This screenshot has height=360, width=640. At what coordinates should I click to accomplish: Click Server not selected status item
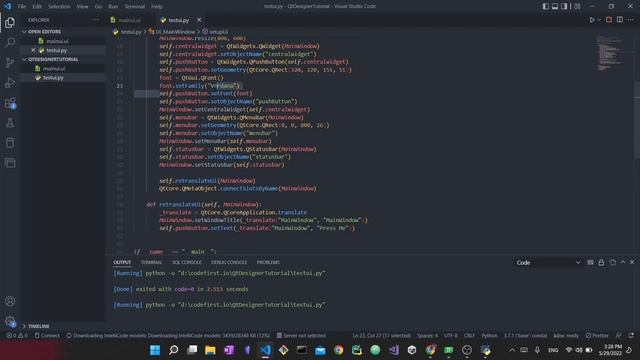(x=301, y=336)
